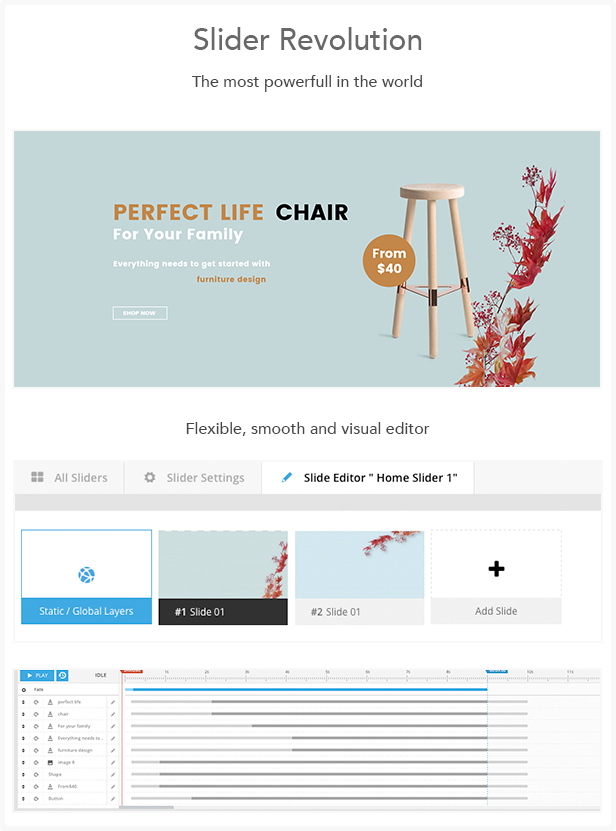616x831 pixels.
Task: Click the sort arrows handle of 'image 8' layer
Action: [23, 762]
